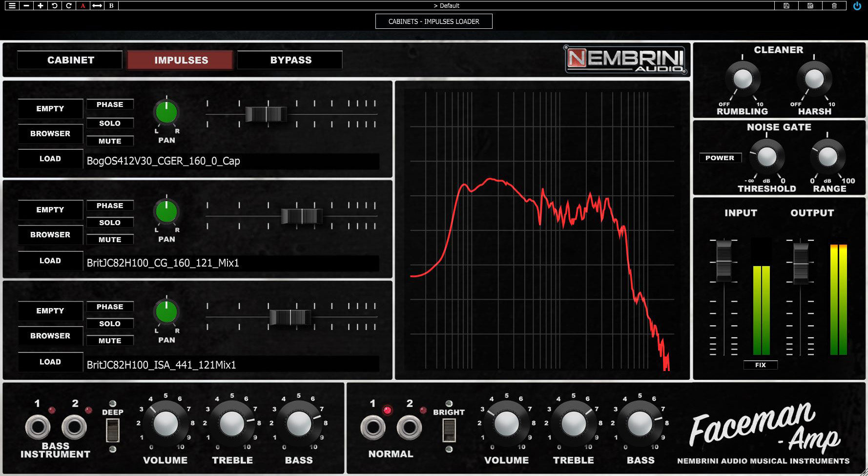Image resolution: width=868 pixels, height=476 pixels.
Task: Click the Normal channel Bass knob
Action: coord(640,424)
